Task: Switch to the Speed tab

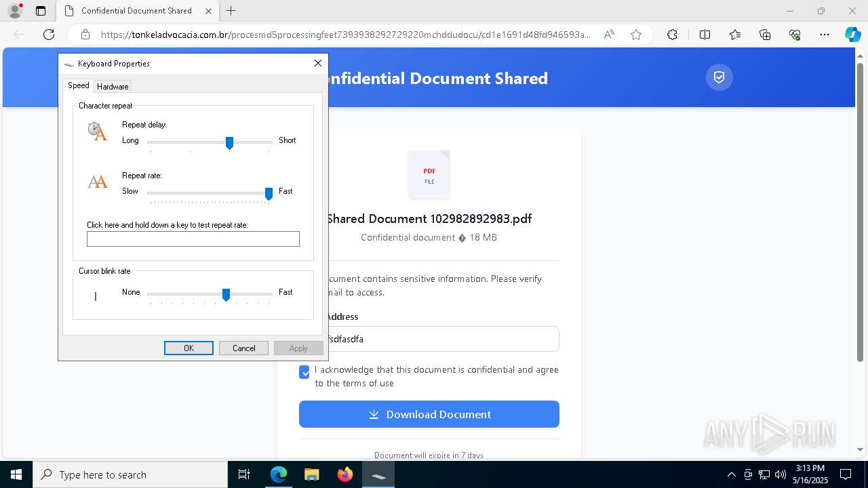Action: (x=78, y=85)
